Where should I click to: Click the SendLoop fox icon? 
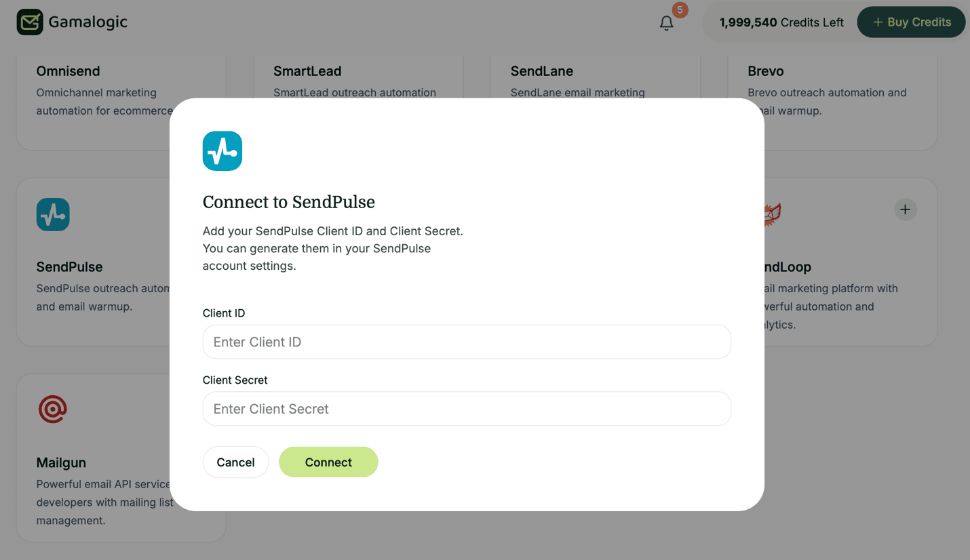773,214
